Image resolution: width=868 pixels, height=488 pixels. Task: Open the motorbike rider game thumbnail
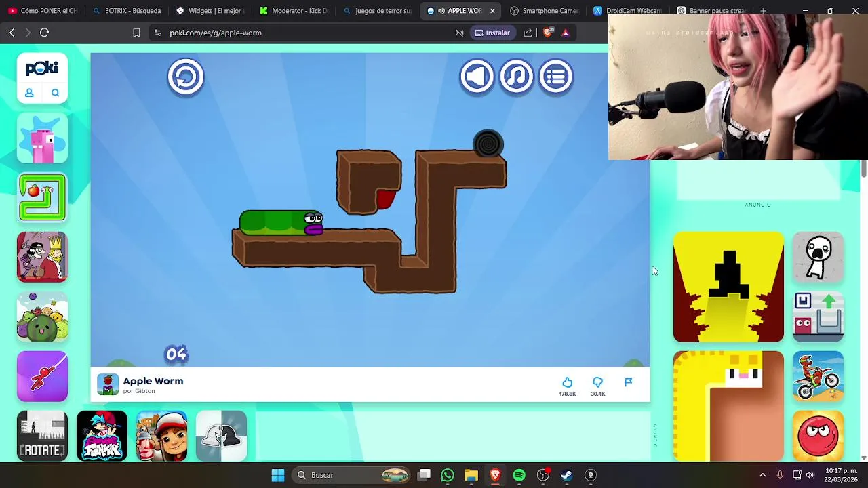click(x=818, y=377)
